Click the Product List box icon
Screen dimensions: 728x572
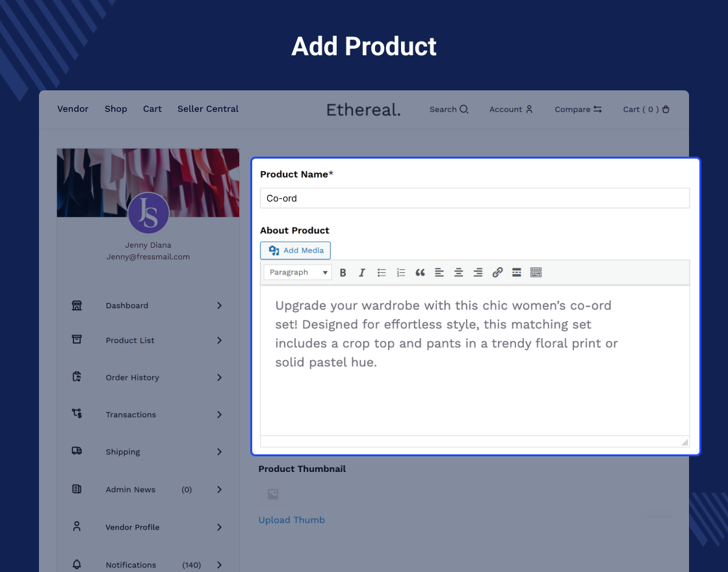click(x=77, y=340)
